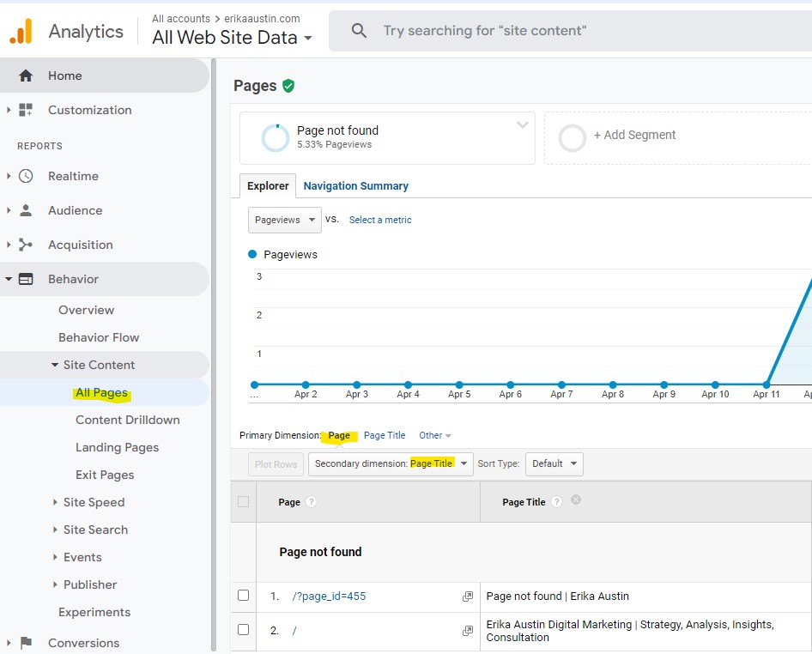Screen dimensions: 812x654
Task: Click the Page not found segment circle icon
Action: (x=275, y=137)
